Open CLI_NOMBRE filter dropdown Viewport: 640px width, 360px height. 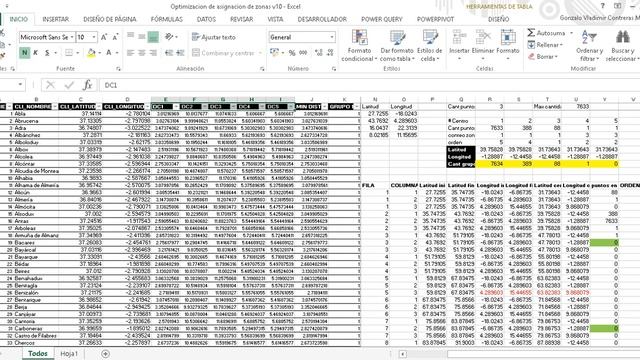tap(55, 107)
